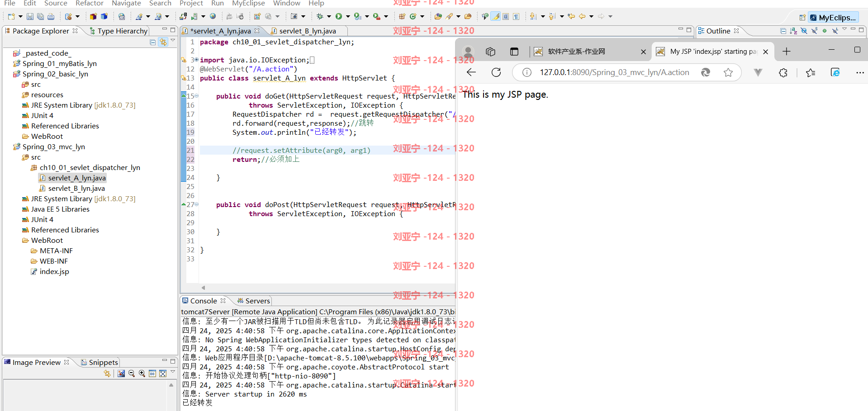The image size is (868, 411).
Task: Open Package Explorer view menu triangle
Action: coord(173,41)
